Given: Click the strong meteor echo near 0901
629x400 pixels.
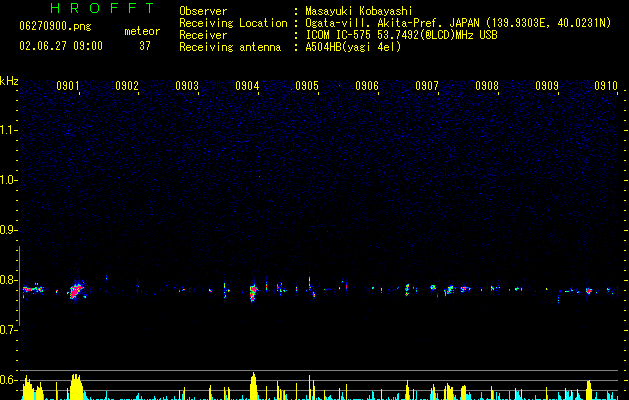Looking at the screenshot, I should pos(76,290).
